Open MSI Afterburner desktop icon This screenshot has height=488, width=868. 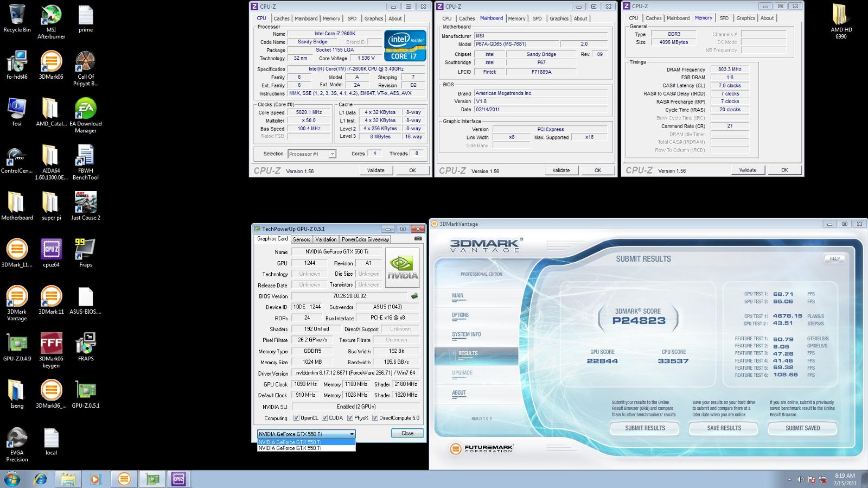click(51, 22)
